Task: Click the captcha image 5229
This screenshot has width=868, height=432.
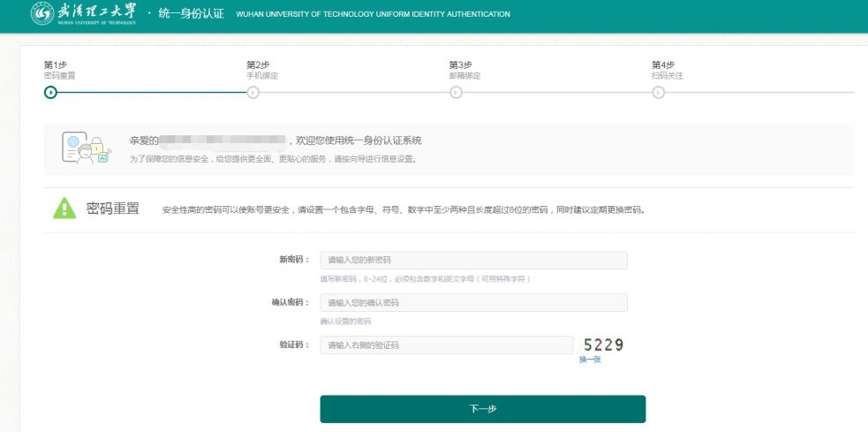Action: click(x=603, y=345)
